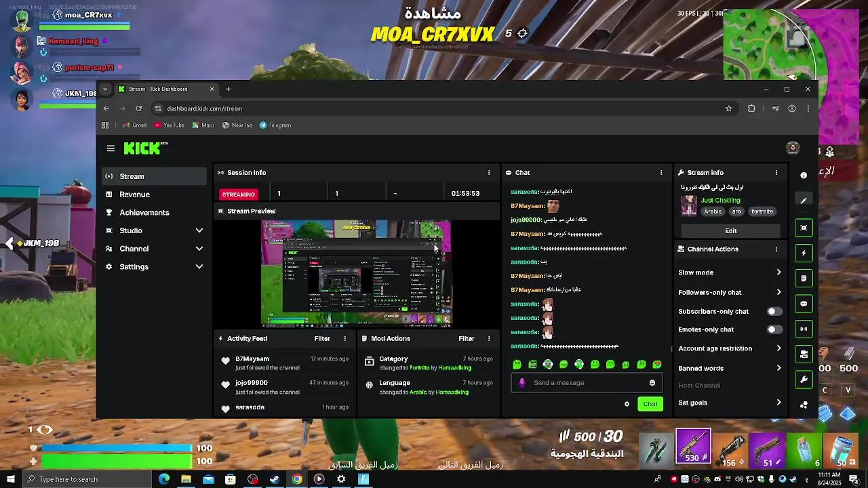
Task: Open Slow mode options
Action: tap(730, 272)
